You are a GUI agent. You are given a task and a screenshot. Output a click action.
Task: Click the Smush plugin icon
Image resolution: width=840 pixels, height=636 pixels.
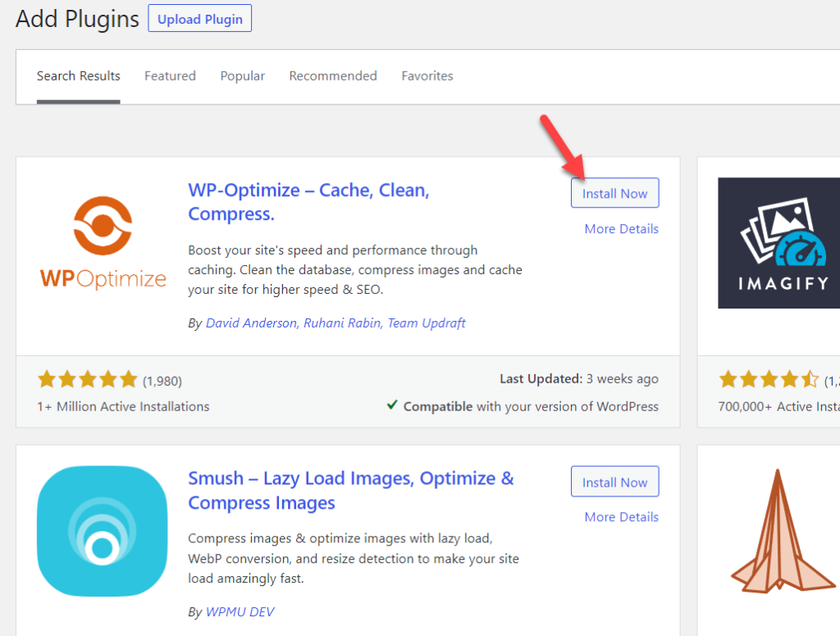point(103,531)
